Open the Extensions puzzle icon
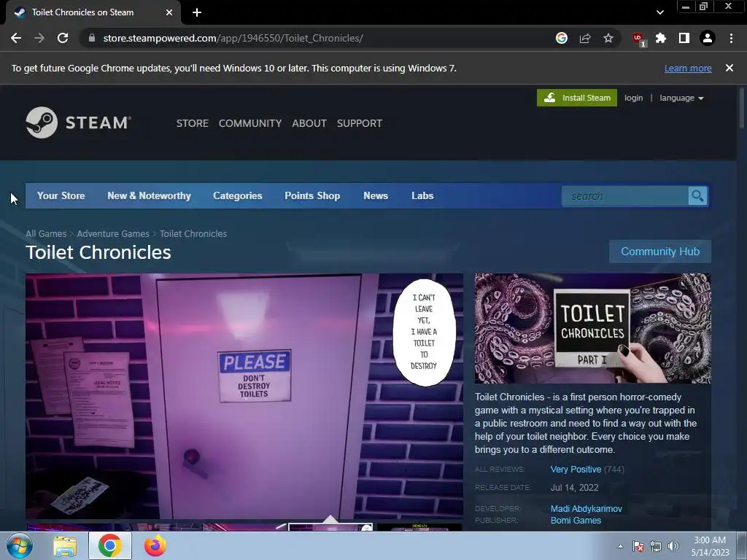The height and width of the screenshot is (560, 747). [x=661, y=38]
